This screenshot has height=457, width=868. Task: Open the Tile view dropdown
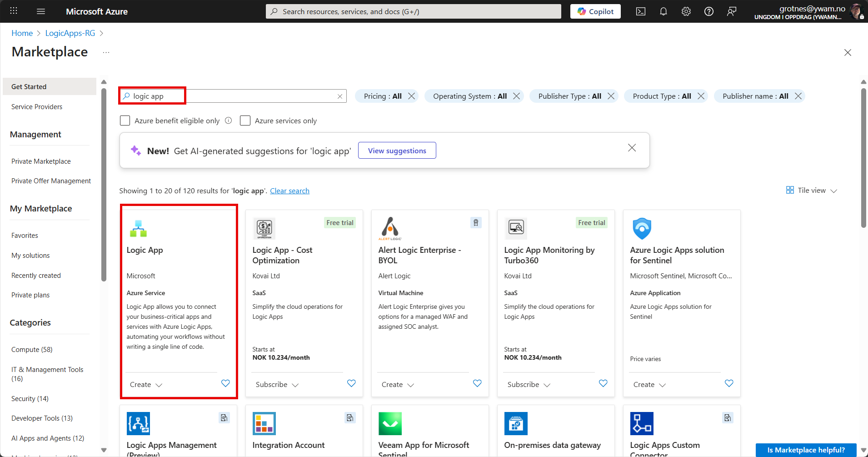tap(812, 191)
